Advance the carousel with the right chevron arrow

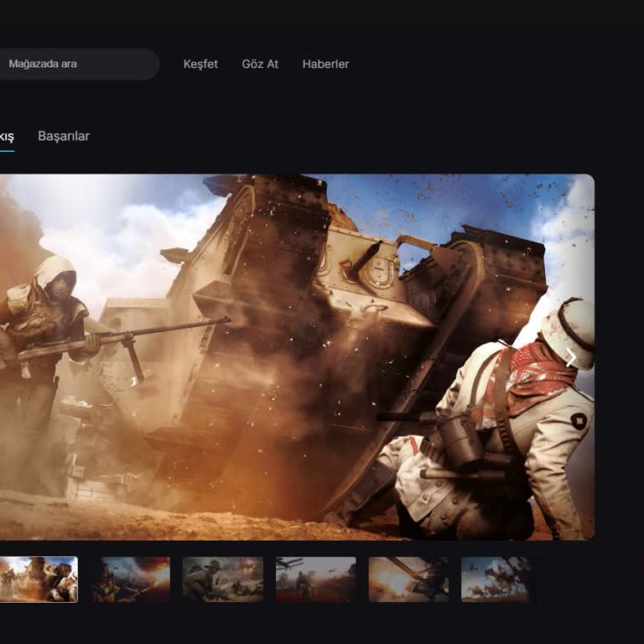coord(570,357)
